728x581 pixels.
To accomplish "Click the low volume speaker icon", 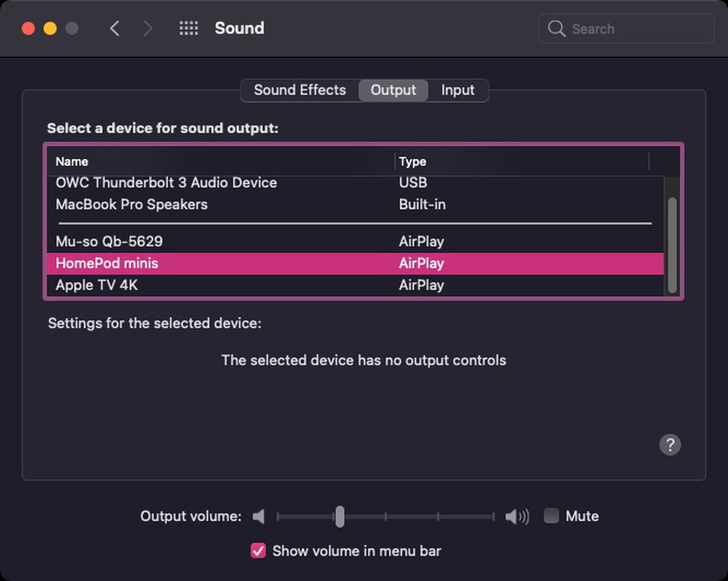I will point(259,516).
